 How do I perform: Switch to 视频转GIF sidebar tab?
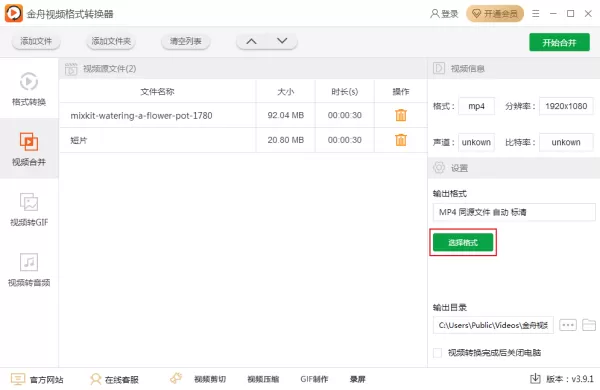(29, 209)
